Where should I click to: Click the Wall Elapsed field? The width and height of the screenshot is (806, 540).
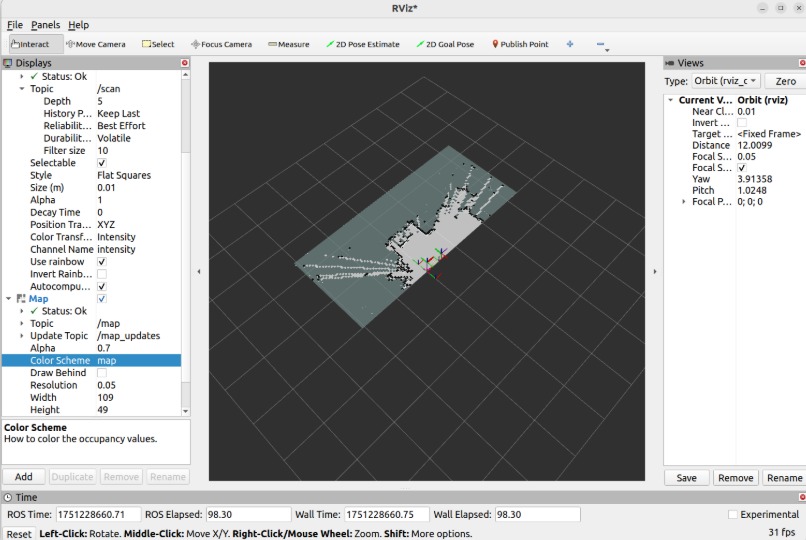coord(538,514)
